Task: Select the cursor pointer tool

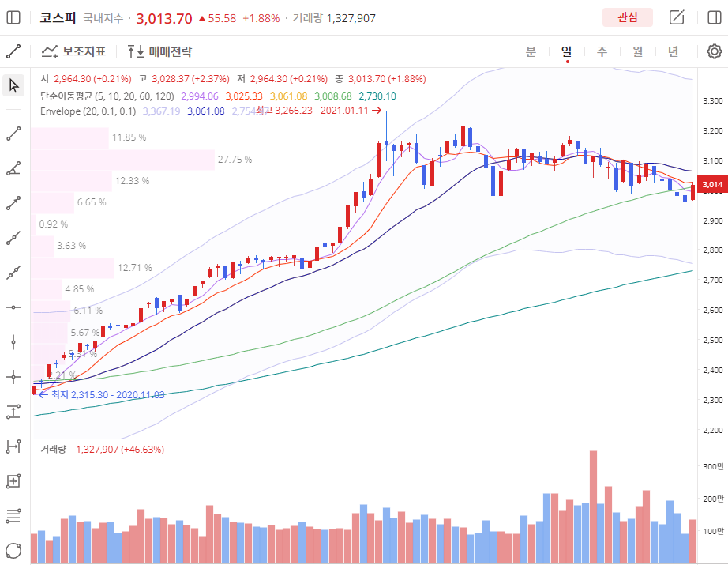Action: 13,86
